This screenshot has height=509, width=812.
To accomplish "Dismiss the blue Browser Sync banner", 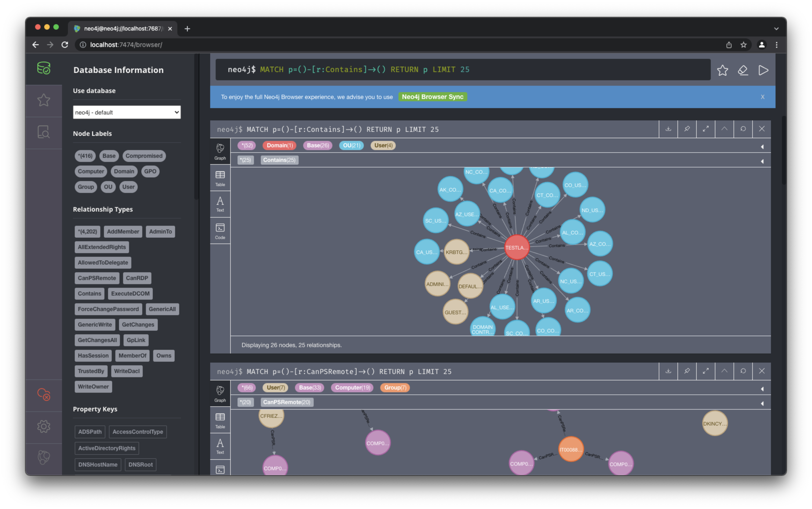I will pos(762,97).
